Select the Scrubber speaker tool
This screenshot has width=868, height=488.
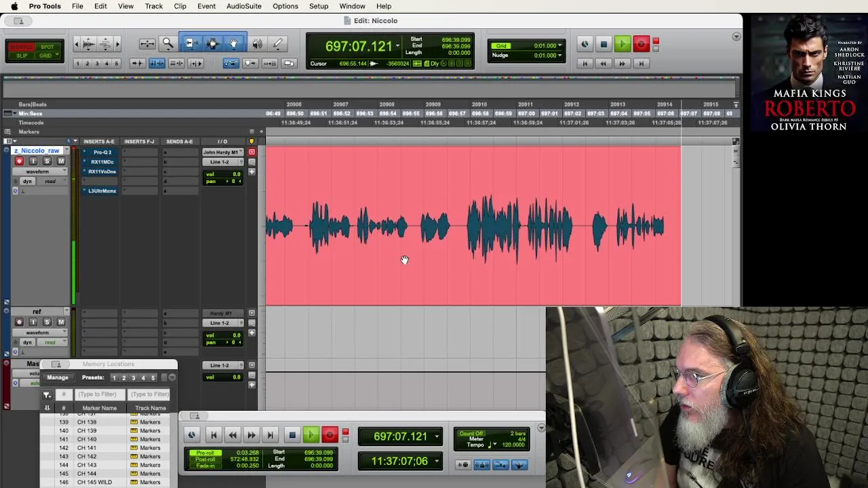point(258,44)
